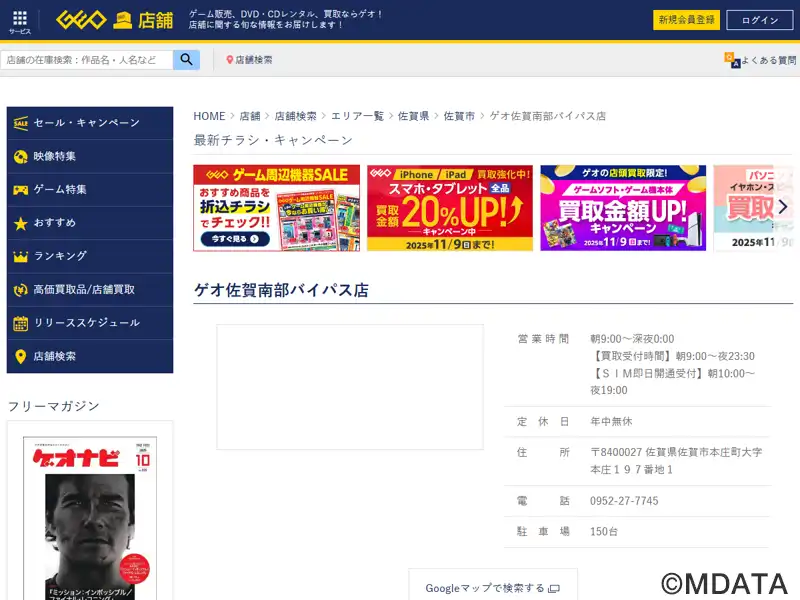Click the phone number 0952-27-7745
Screen dimensions: 800x600
click(624, 501)
